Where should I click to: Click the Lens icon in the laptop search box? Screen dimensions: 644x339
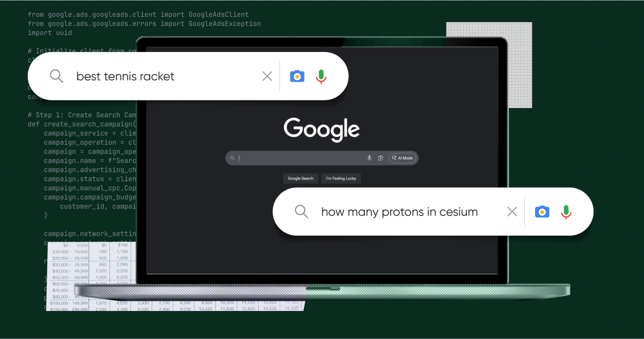(380, 158)
